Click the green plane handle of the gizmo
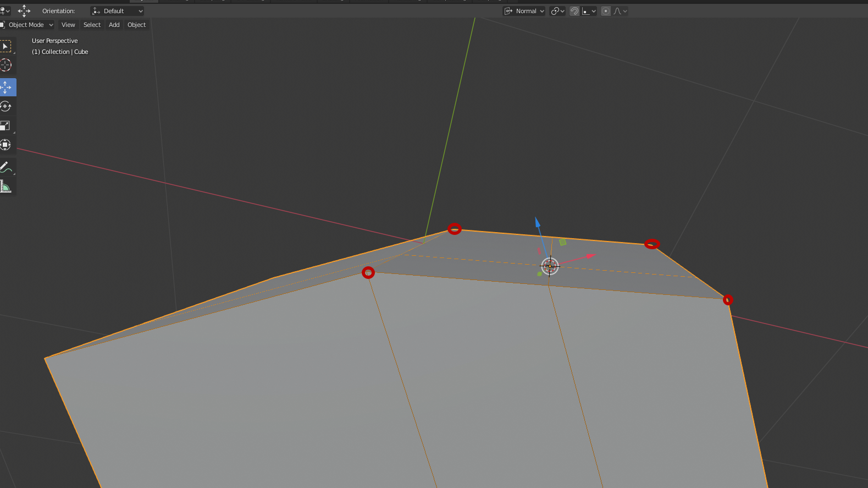 click(x=562, y=242)
